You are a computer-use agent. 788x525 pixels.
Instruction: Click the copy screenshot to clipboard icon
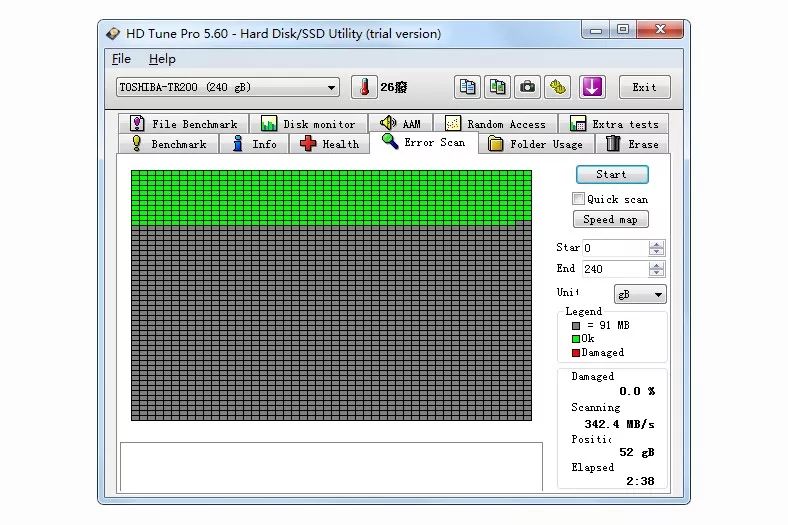[x=497, y=87]
